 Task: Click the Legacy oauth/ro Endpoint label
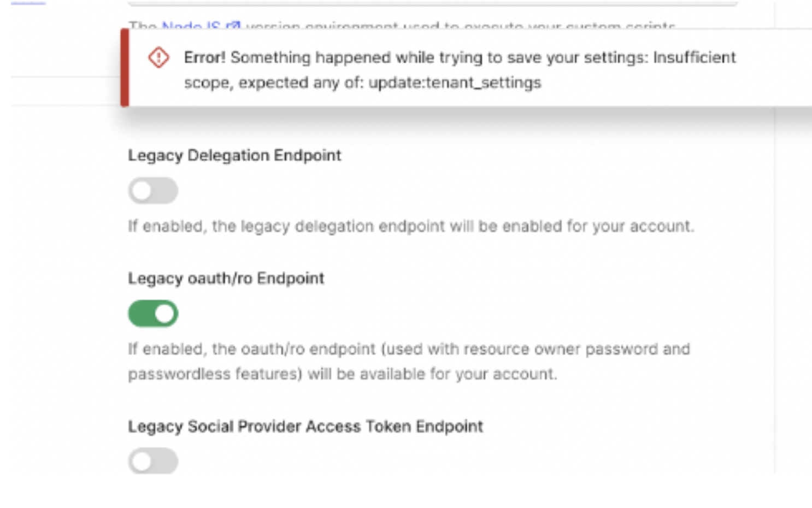226,278
